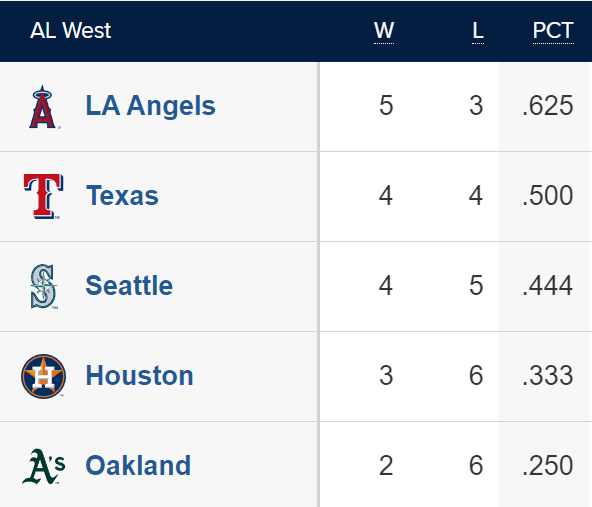This screenshot has width=592, height=507.
Task: Open the Oakland team link
Action: point(138,465)
